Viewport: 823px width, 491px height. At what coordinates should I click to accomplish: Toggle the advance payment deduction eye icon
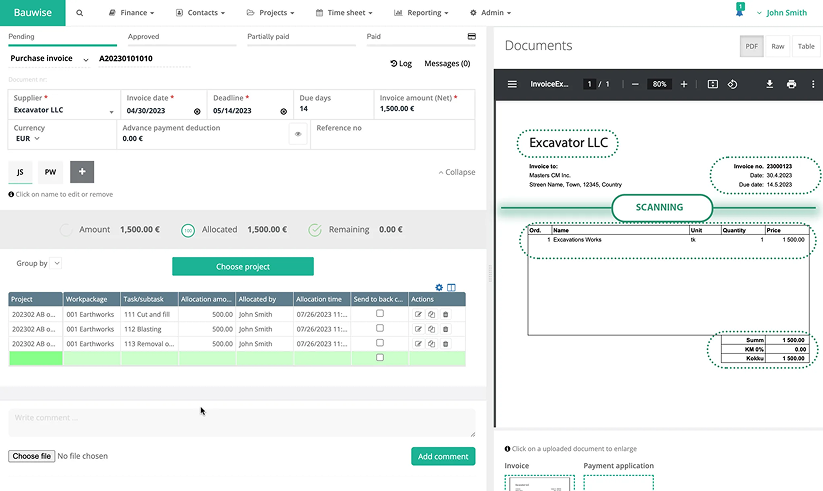297,133
